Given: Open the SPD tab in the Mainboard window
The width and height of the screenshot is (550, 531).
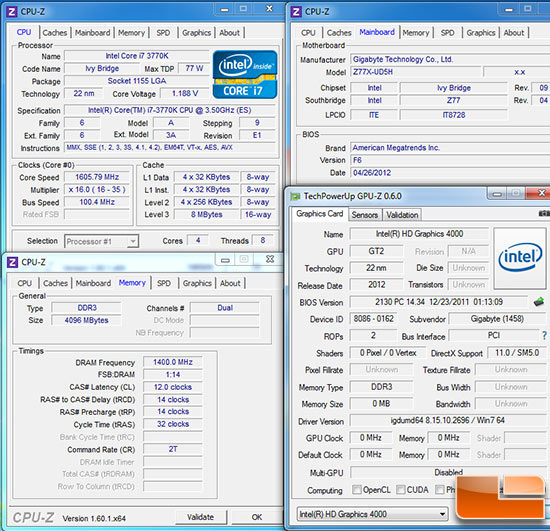Looking at the screenshot, I should point(447,33).
